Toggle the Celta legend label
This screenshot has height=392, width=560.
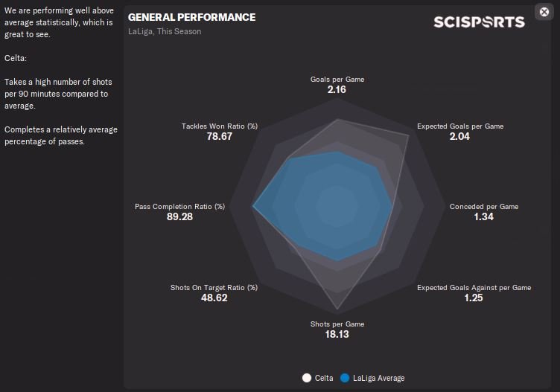(x=324, y=378)
